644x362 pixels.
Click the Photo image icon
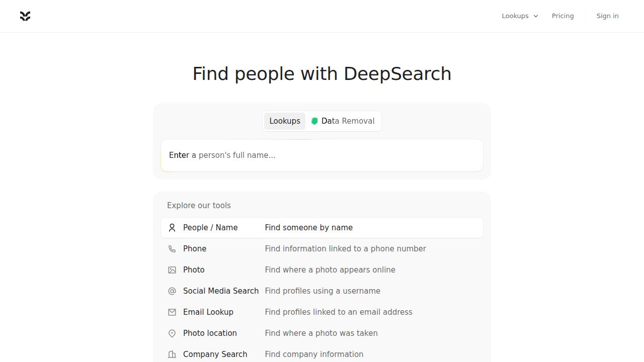tap(172, 270)
